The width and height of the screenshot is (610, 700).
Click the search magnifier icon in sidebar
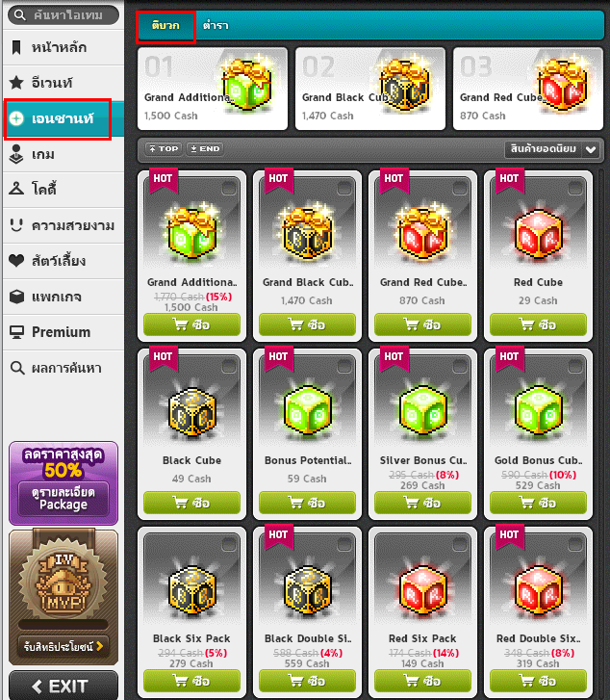click(20, 14)
